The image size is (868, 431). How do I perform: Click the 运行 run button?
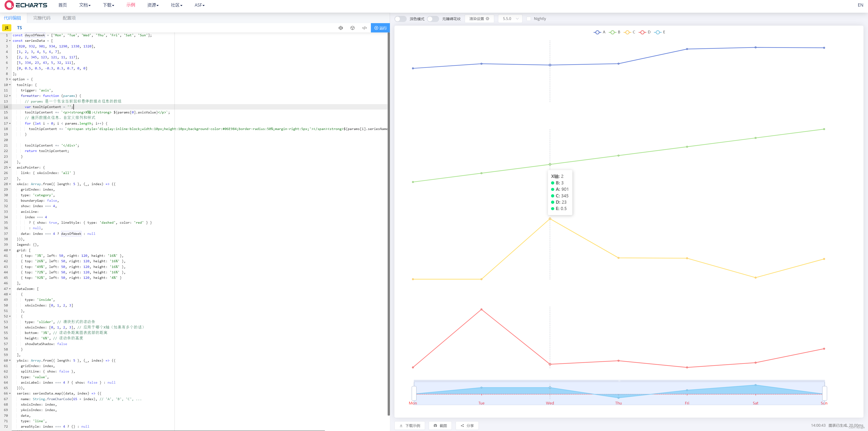(x=380, y=28)
